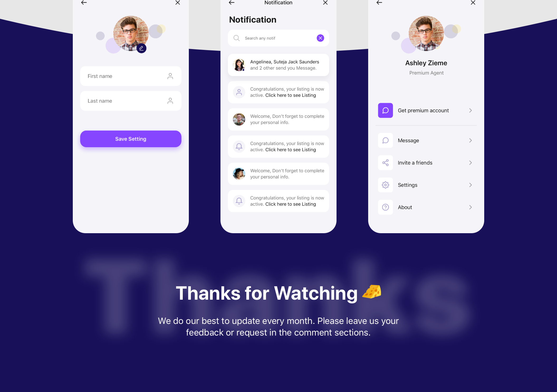Image resolution: width=557 pixels, height=392 pixels.
Task: Click the Invite a friends share icon
Action: click(x=385, y=162)
